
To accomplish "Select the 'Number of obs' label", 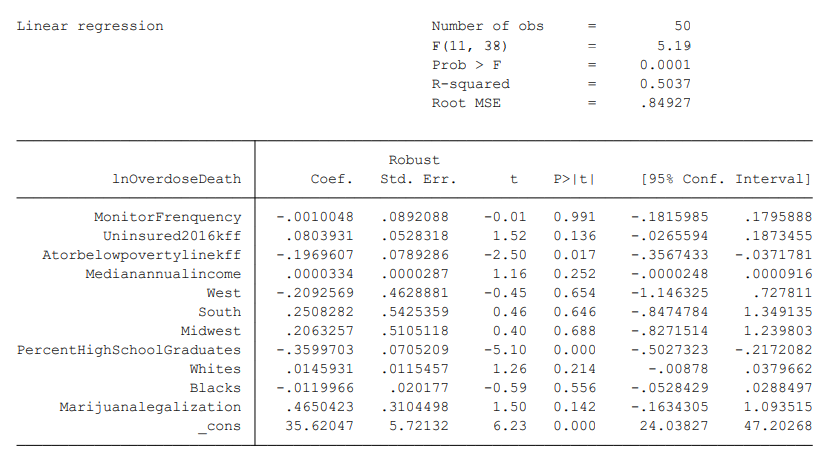I will coord(488,26).
